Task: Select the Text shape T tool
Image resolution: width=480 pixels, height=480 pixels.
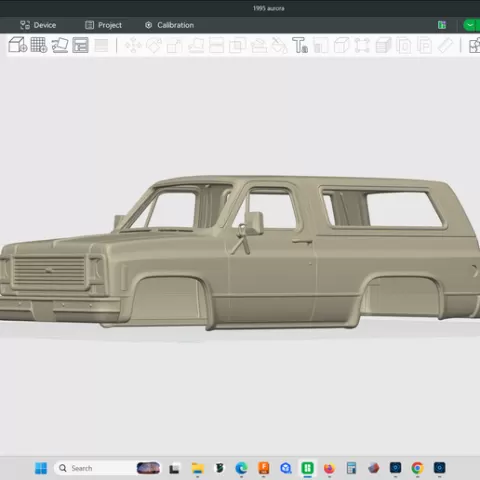Action: click(300, 45)
